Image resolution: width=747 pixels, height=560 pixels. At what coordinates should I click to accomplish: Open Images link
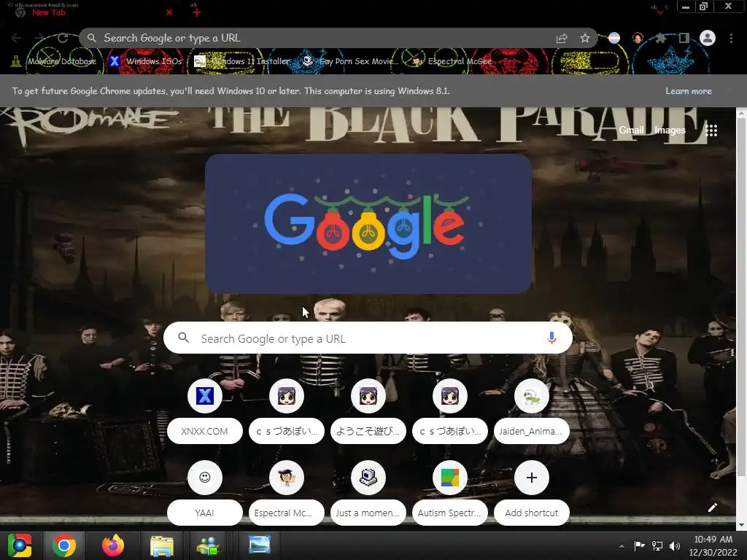coord(670,130)
